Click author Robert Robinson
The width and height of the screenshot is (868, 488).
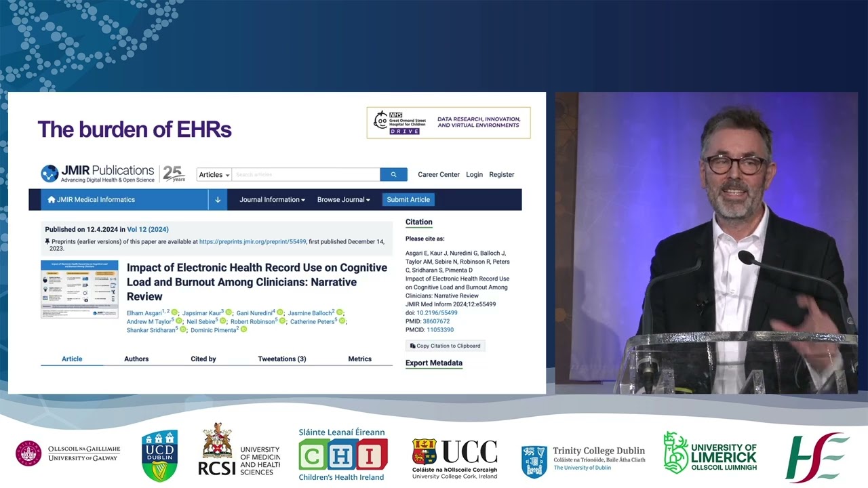(252, 321)
